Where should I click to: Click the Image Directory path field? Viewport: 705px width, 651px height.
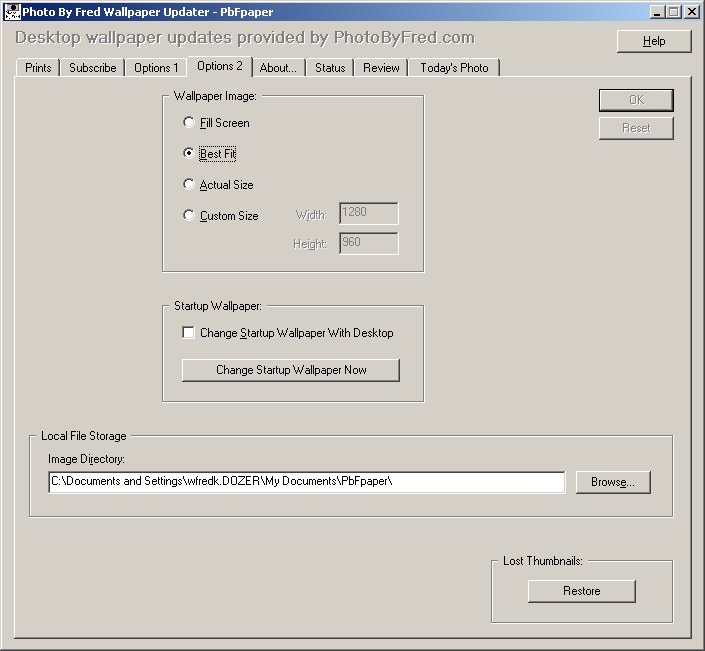[306, 482]
